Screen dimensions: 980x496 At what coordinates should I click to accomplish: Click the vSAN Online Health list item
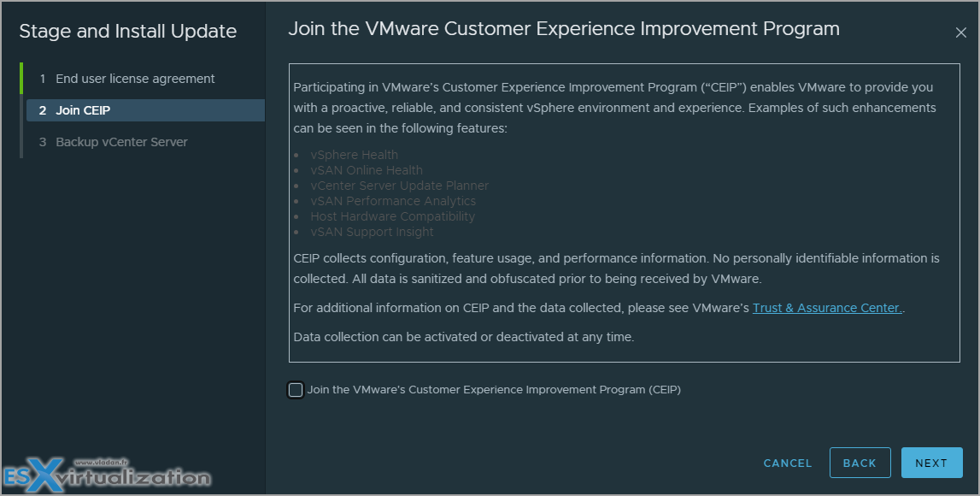click(x=367, y=170)
